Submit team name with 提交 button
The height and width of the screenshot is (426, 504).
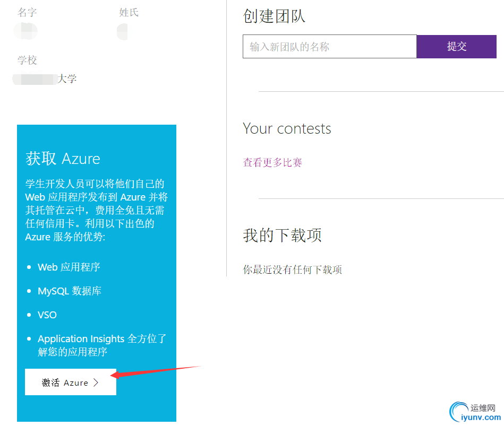pos(456,47)
